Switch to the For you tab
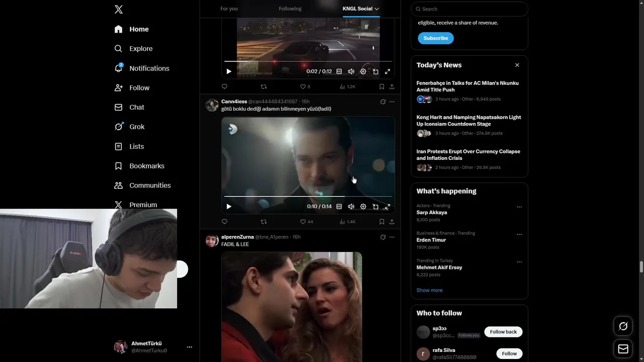Screen dimensions: 644x362 tap(229, 9)
